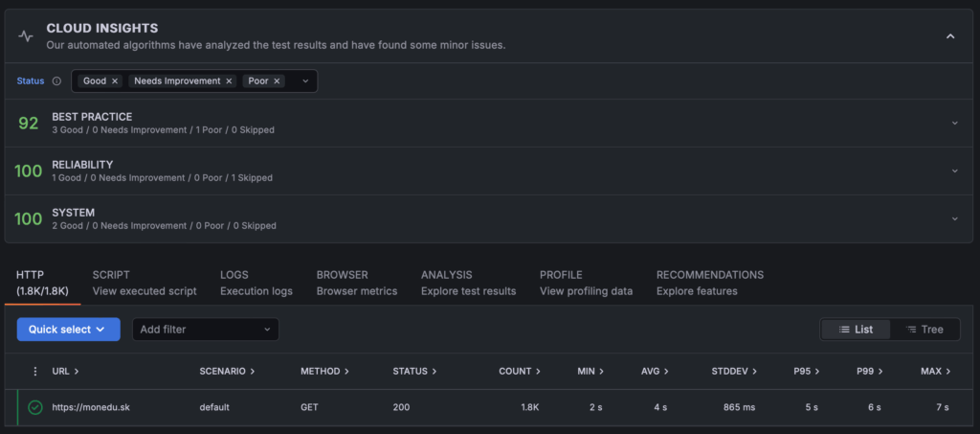This screenshot has width=980, height=434.
Task: Click the Cloud Insights pulse icon
Action: click(x=26, y=36)
